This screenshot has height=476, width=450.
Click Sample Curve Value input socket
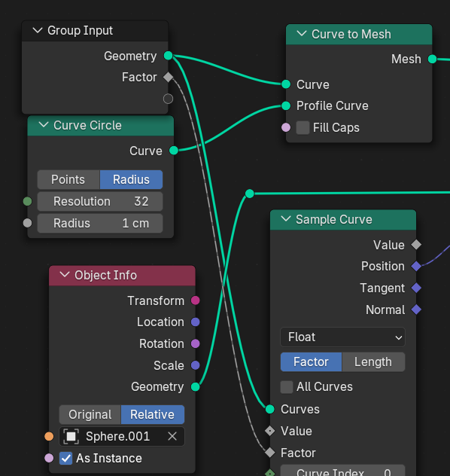click(270, 431)
